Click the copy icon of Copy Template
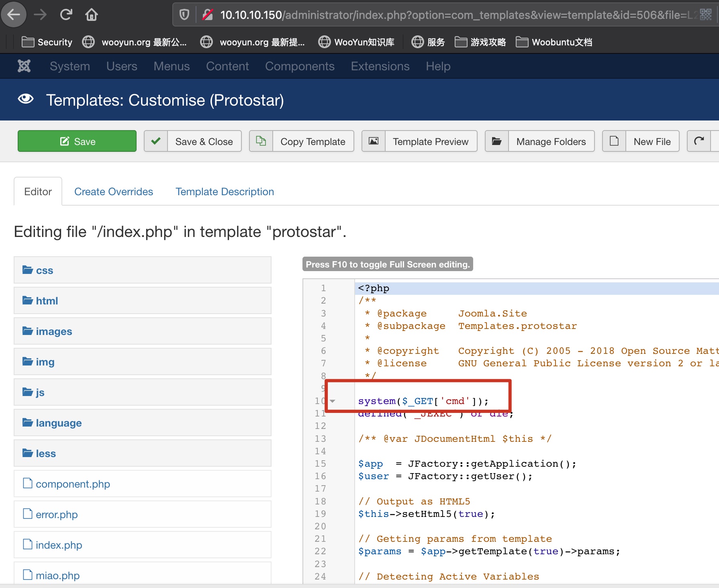Image resolution: width=719 pixels, height=588 pixels. tap(261, 141)
